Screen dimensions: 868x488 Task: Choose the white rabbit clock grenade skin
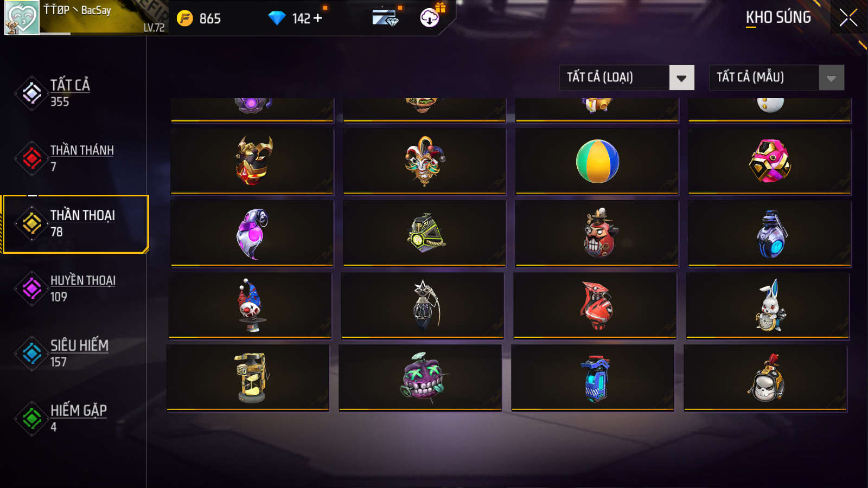[768, 305]
